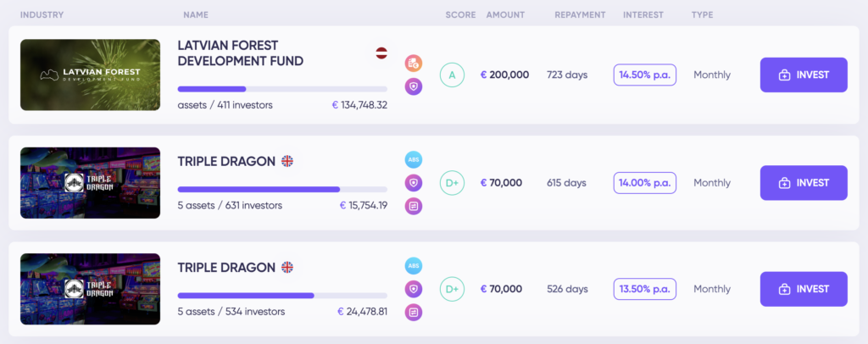Click € 70,000 amount in 526 days row
This screenshot has height=344, width=868.
501,289
